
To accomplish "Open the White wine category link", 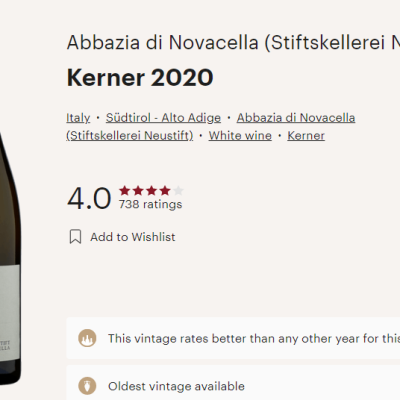I will pos(240,136).
